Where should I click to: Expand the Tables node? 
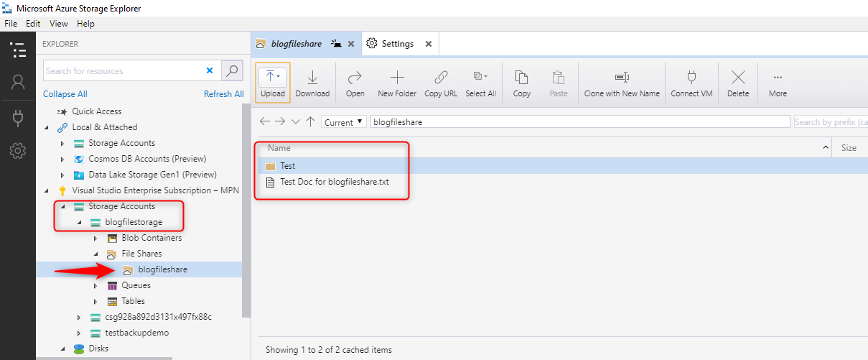tap(95, 301)
